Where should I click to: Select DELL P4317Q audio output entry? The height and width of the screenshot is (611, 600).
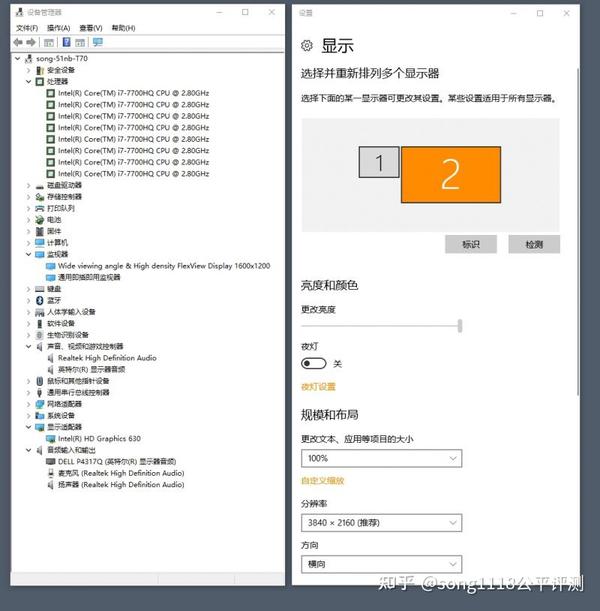point(116,461)
